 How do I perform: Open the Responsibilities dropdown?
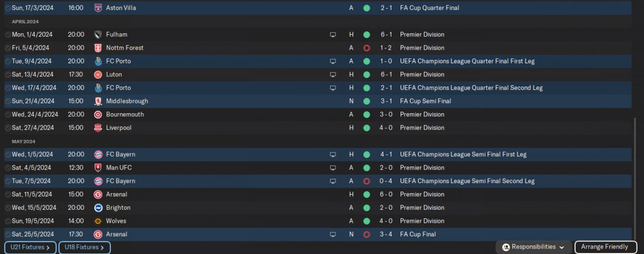(x=533, y=247)
